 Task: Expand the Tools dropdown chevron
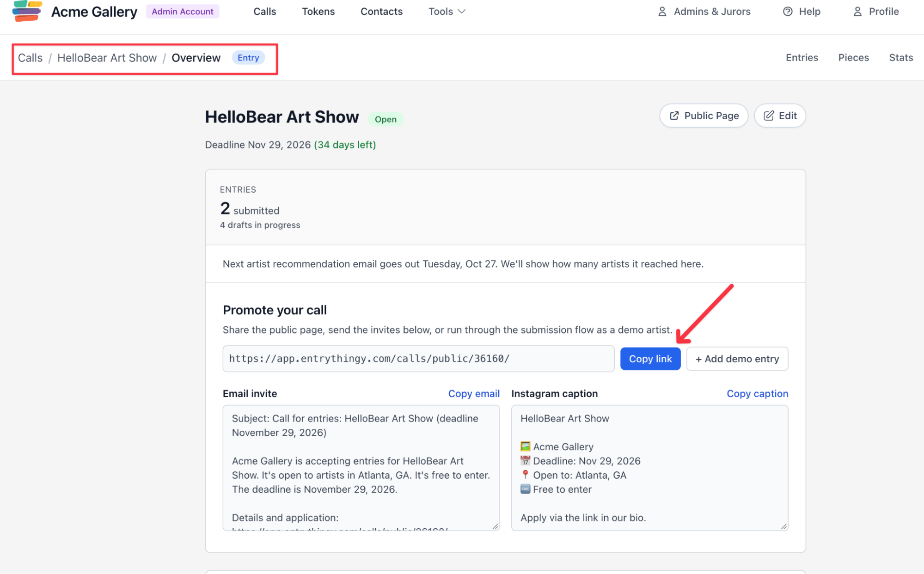[x=461, y=12]
